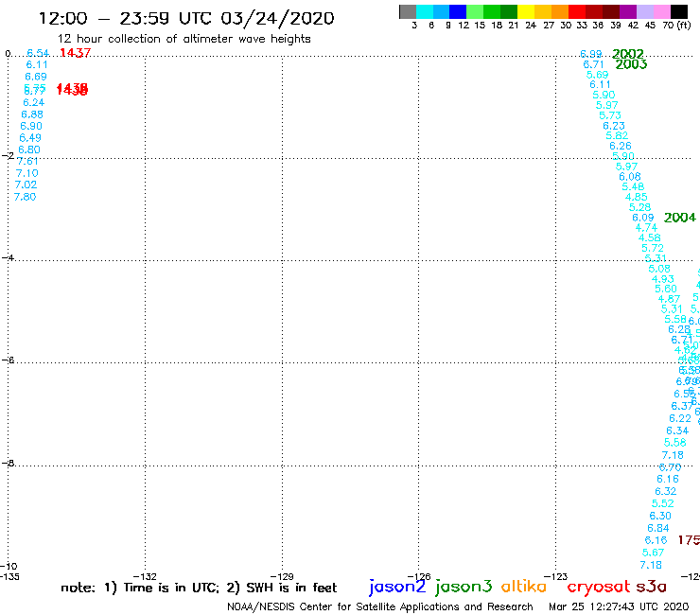Select the 5.69 wave height value
Viewport: 700px width, 615px height.
(597, 75)
